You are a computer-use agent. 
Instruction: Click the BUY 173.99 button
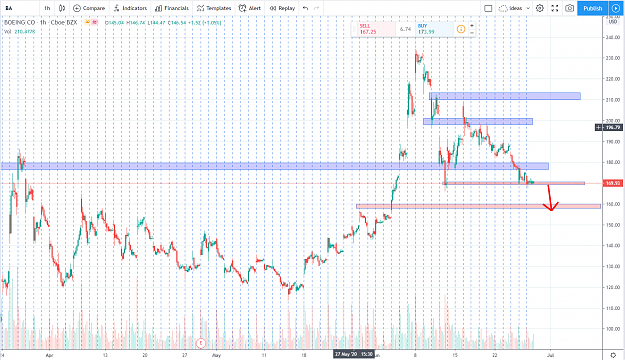pos(434,29)
